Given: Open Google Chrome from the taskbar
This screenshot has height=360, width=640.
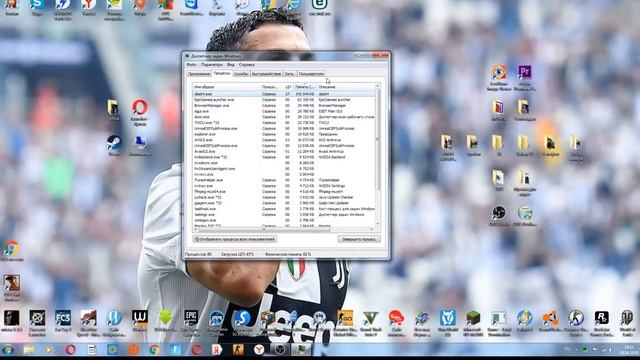Looking at the screenshot, I should tap(154, 350).
